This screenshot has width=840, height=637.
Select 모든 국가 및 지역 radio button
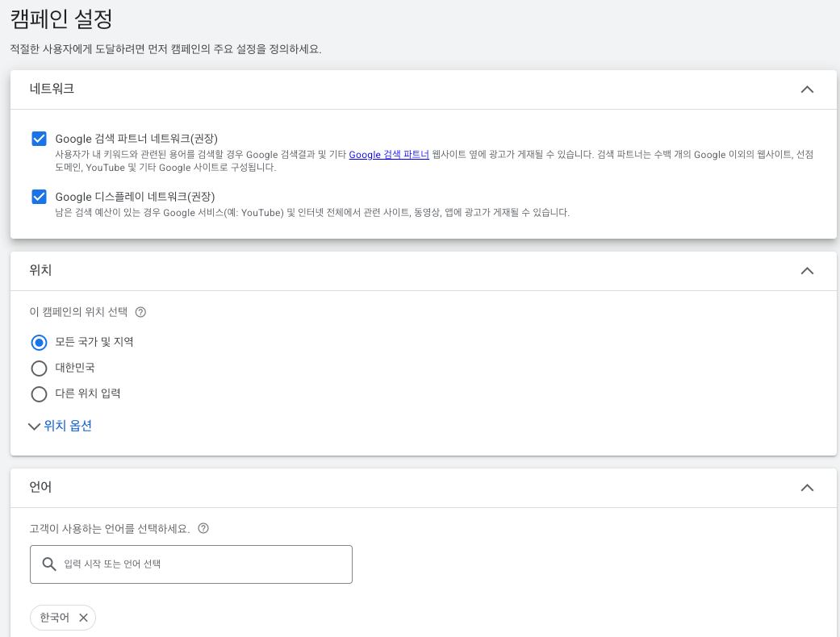(x=39, y=342)
